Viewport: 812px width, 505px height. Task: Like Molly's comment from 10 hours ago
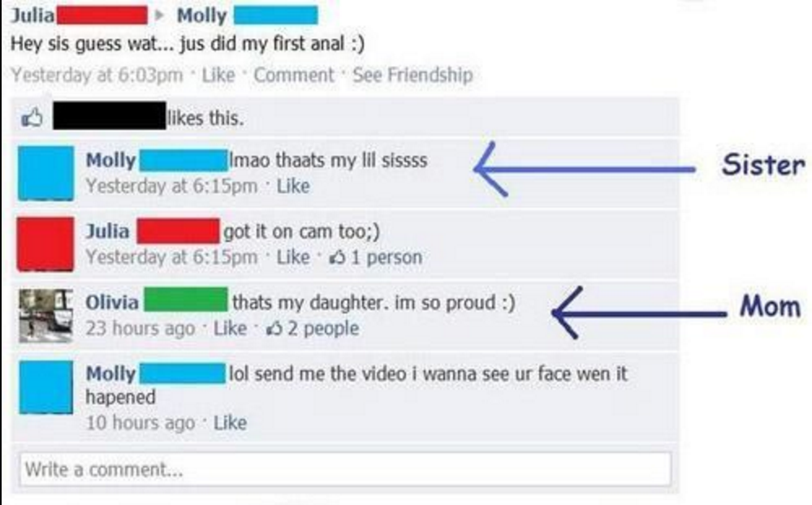231,423
